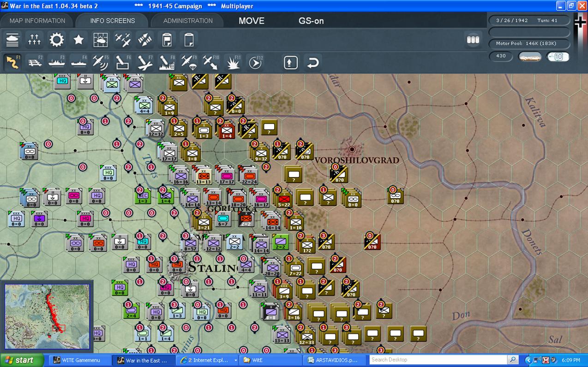588x367 pixels.
Task: Open the blank commander's report icon
Action: (189, 40)
